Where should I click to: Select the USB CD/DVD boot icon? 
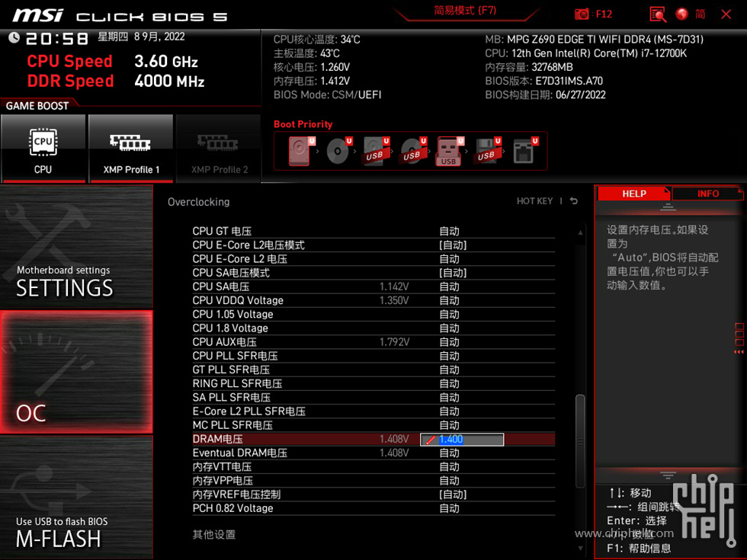pos(413,151)
